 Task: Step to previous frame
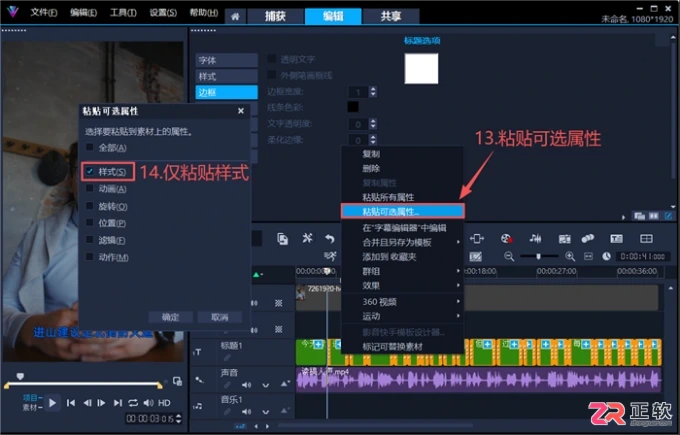click(87, 403)
